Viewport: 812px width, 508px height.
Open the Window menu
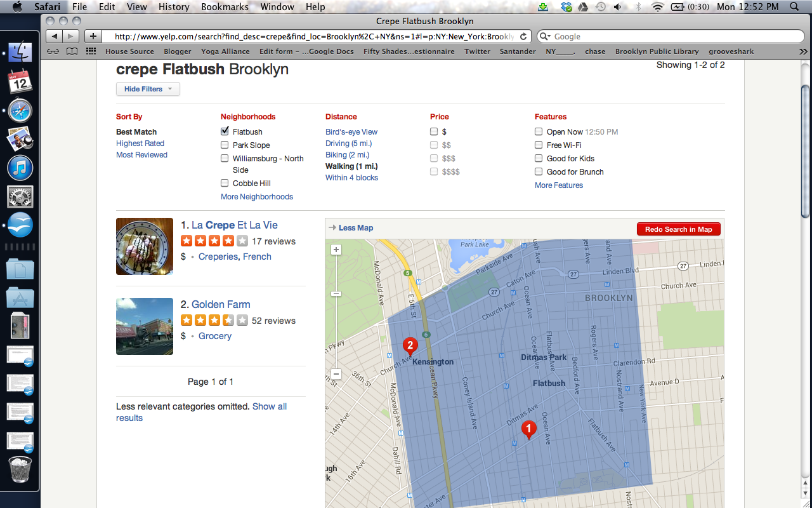tap(277, 7)
